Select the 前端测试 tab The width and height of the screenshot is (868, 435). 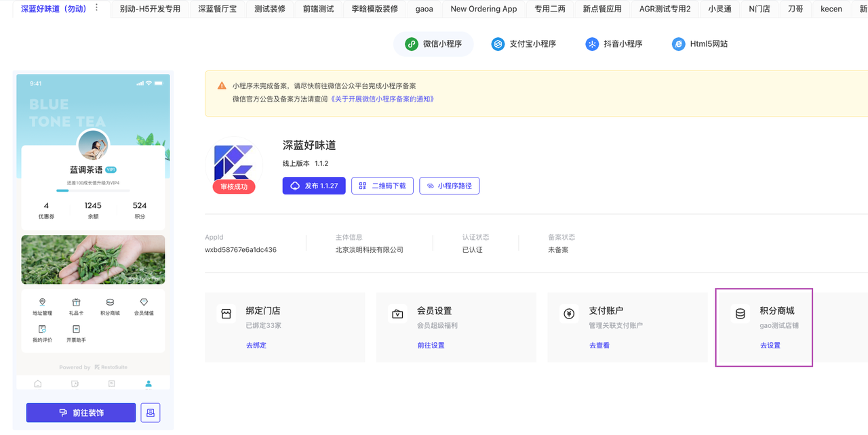click(x=319, y=9)
